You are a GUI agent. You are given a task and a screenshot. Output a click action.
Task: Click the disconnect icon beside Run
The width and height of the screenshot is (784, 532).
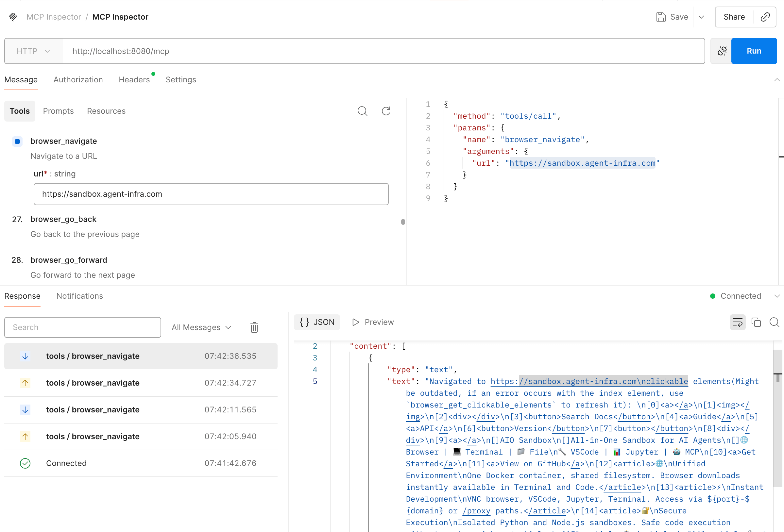pos(722,51)
